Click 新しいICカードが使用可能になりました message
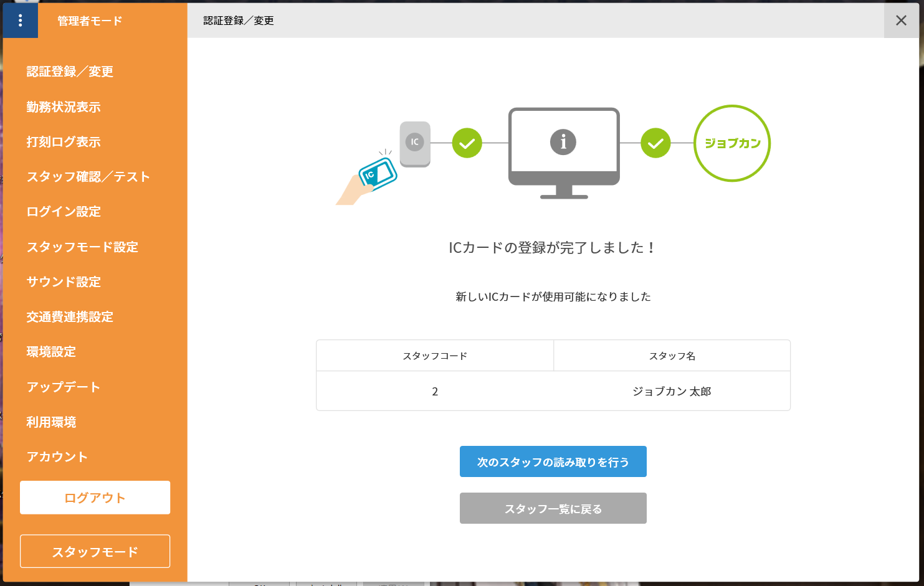This screenshot has height=586, width=924. tap(553, 297)
